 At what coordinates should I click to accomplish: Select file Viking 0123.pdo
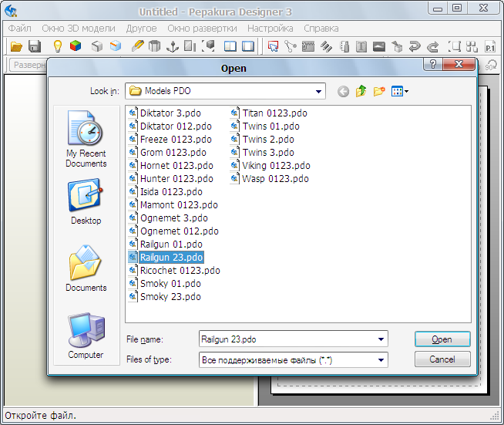[x=270, y=166]
